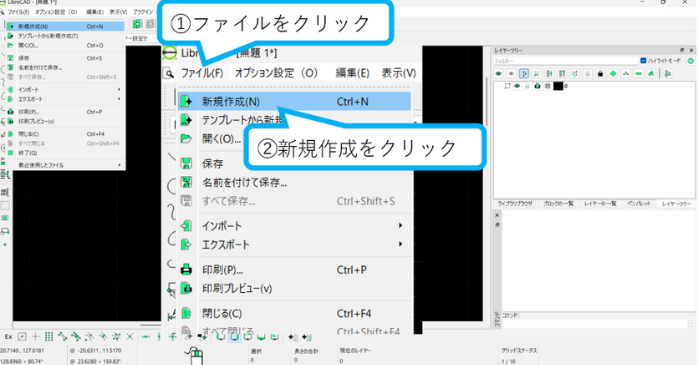Click the highlighted selection-mode icon in layer toolbar

tap(524, 73)
